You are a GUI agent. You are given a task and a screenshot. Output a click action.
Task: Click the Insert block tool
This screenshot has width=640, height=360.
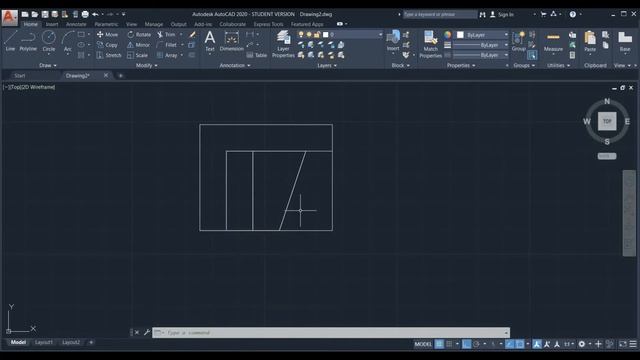(x=393, y=41)
